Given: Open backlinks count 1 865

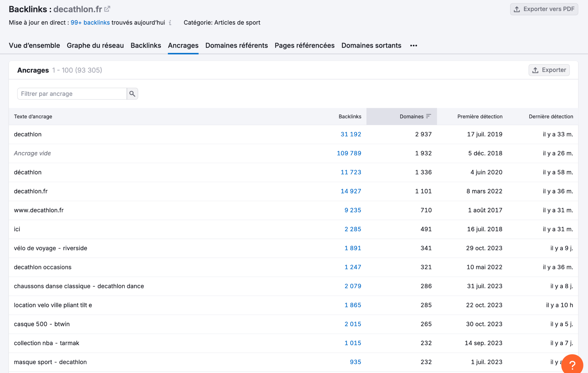Looking at the screenshot, I should pos(353,305).
